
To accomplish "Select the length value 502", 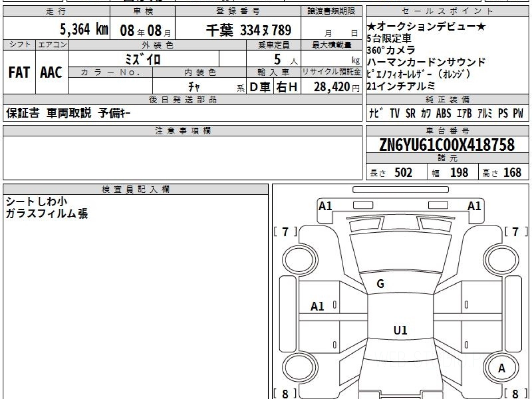I will click(x=403, y=172).
